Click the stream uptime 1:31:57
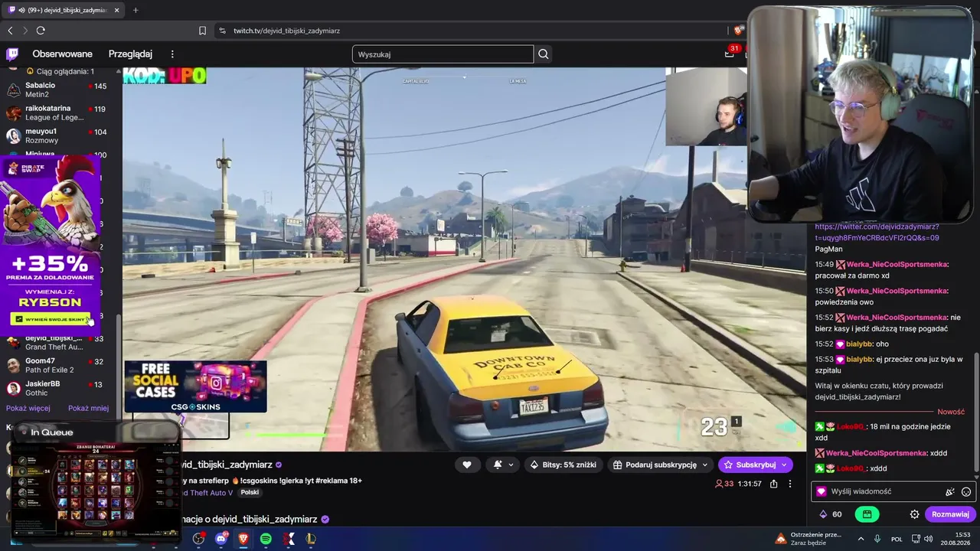 (750, 484)
